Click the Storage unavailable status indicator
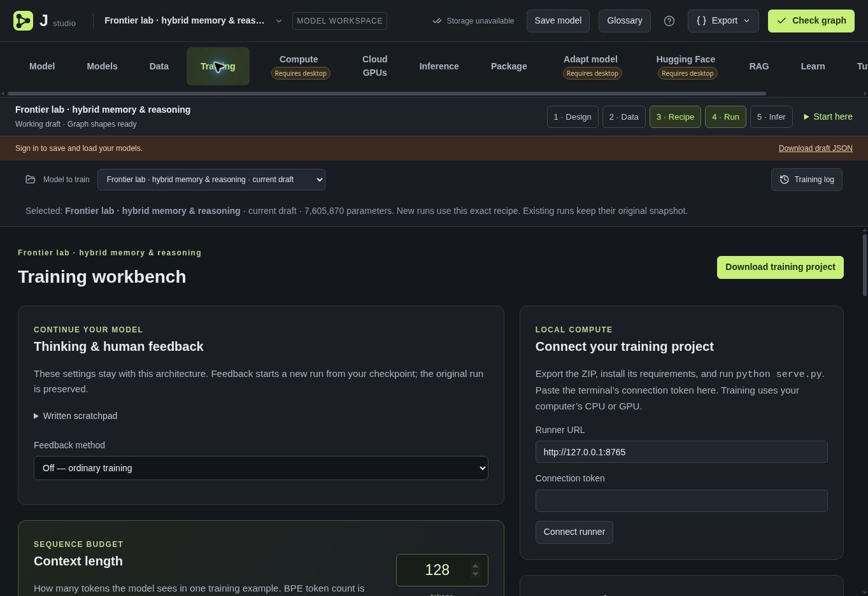This screenshot has width=868, height=596. point(473,21)
